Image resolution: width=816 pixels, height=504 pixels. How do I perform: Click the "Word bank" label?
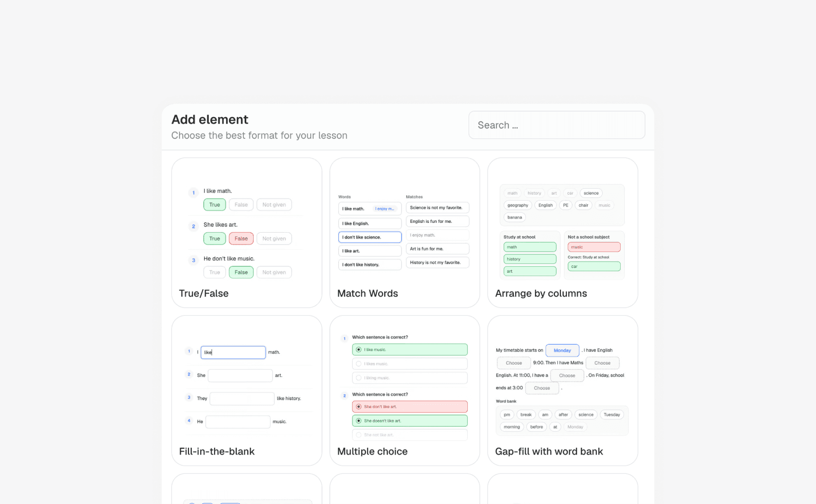(506, 401)
